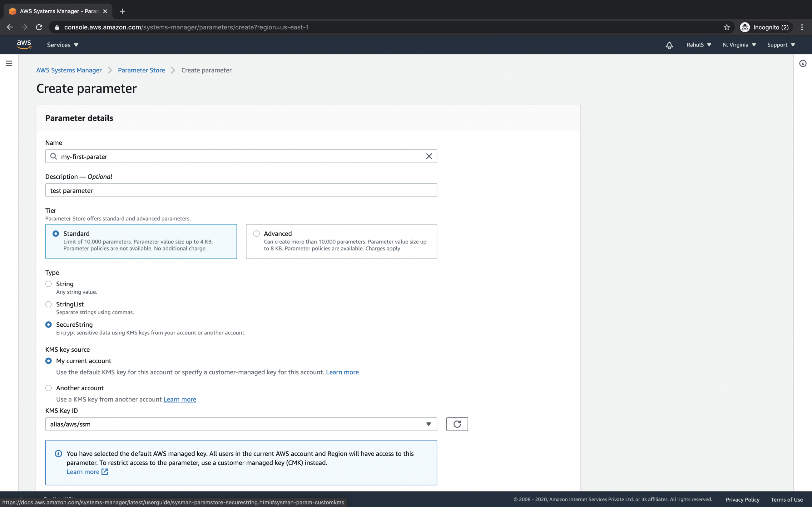Open the notifications bell
Screen dimensions: 812x507
click(669, 45)
